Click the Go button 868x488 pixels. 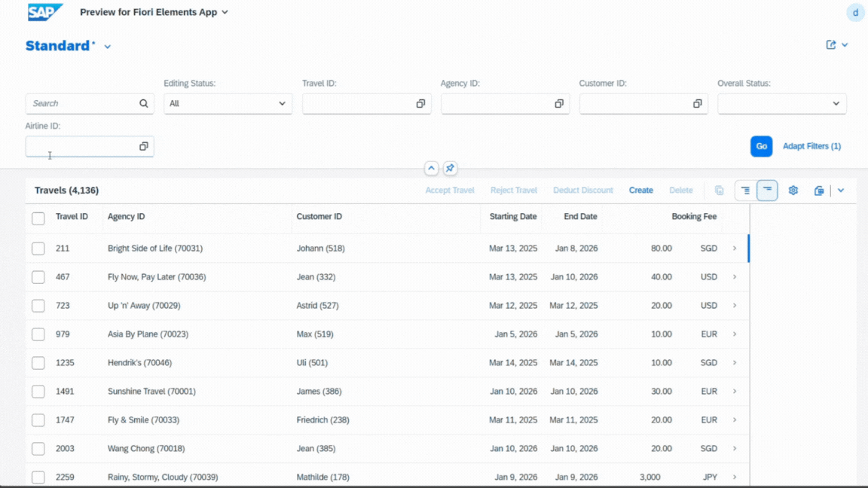click(x=761, y=146)
